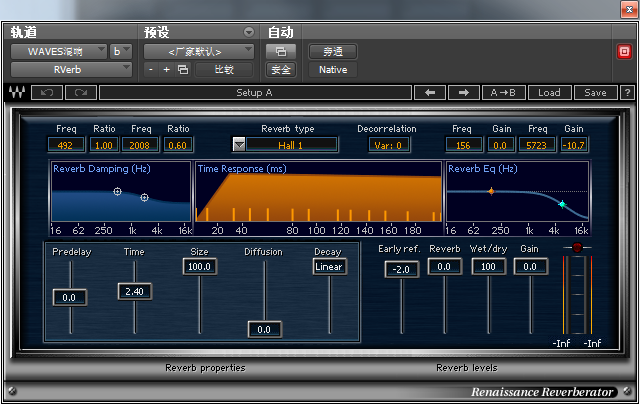Click the Linear decay selector
This screenshot has height=405, width=640.
tap(329, 267)
